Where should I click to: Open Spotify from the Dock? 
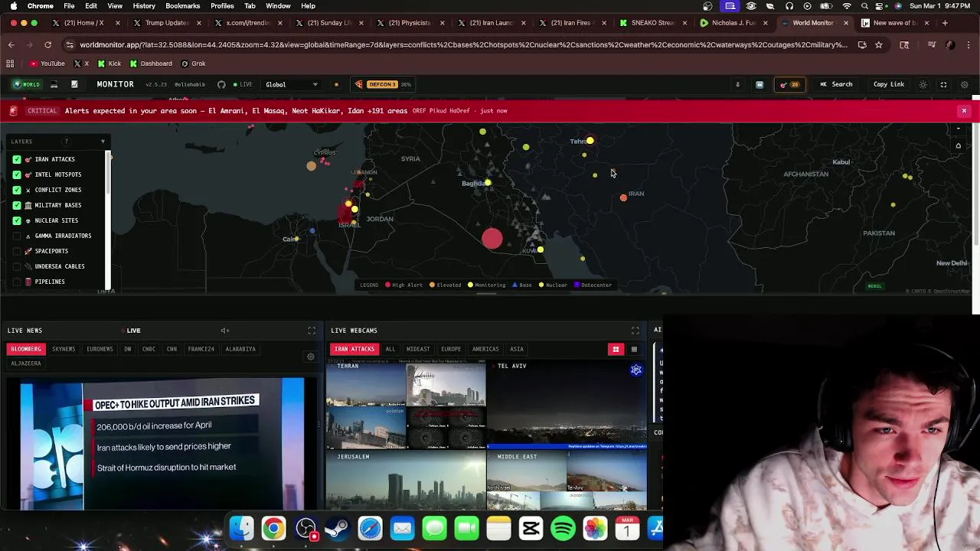(563, 529)
